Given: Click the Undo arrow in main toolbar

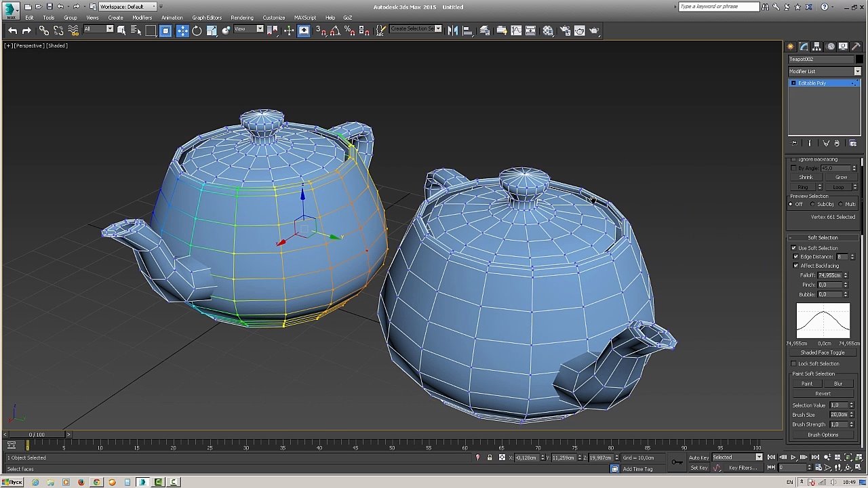Looking at the screenshot, I should 12,30.
